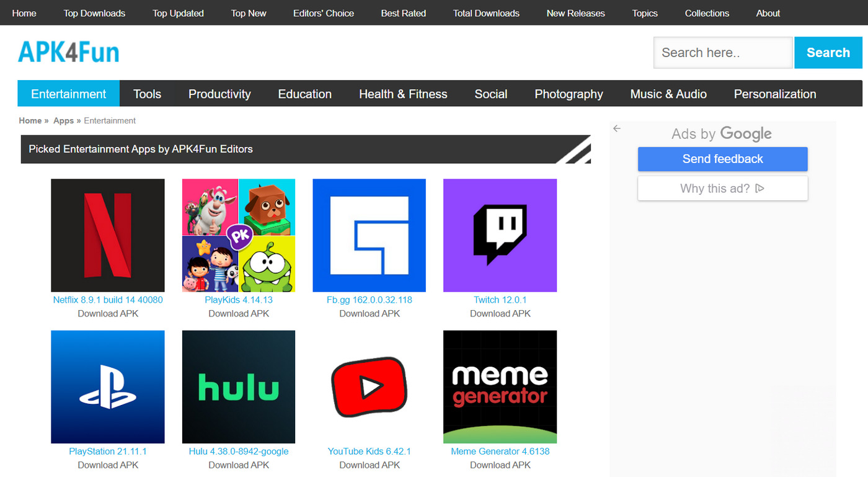The width and height of the screenshot is (868, 477).
Task: Open the PlayStation 21.11.1 link
Action: (x=108, y=452)
